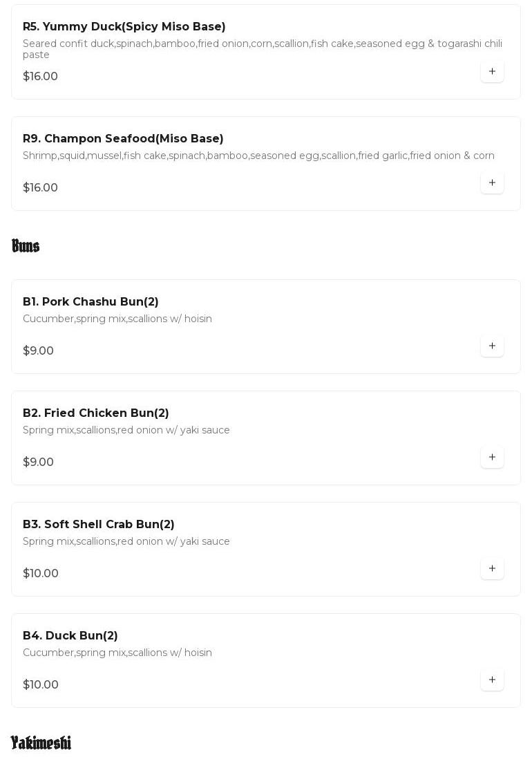The height and width of the screenshot is (757, 532).
Task: Add B1. Pork Chashu Bun plus icon
Action: pos(492,346)
